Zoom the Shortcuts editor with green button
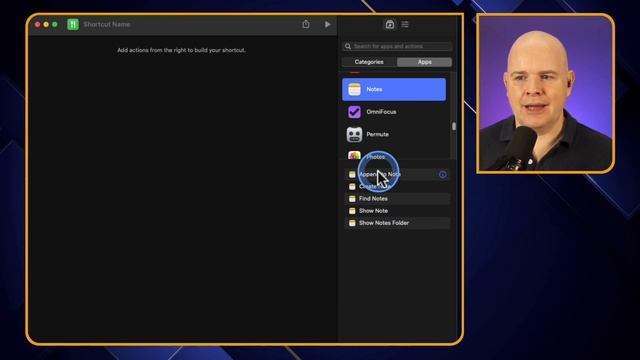This screenshot has height=360, width=640. pos(55,24)
